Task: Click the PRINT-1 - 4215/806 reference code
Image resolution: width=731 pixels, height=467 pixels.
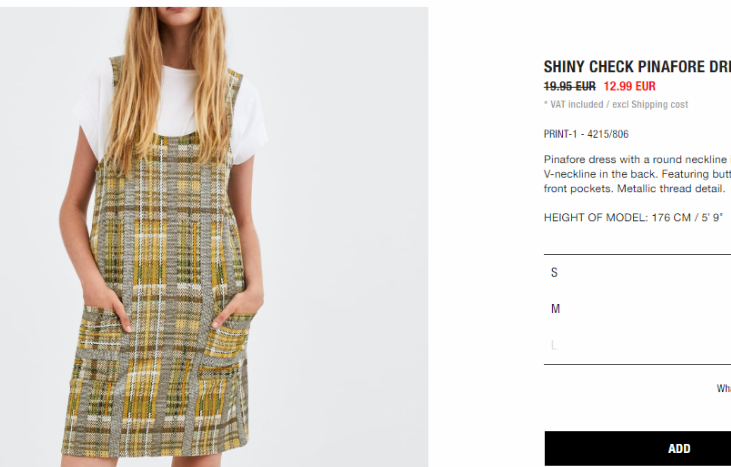Action: click(x=586, y=134)
